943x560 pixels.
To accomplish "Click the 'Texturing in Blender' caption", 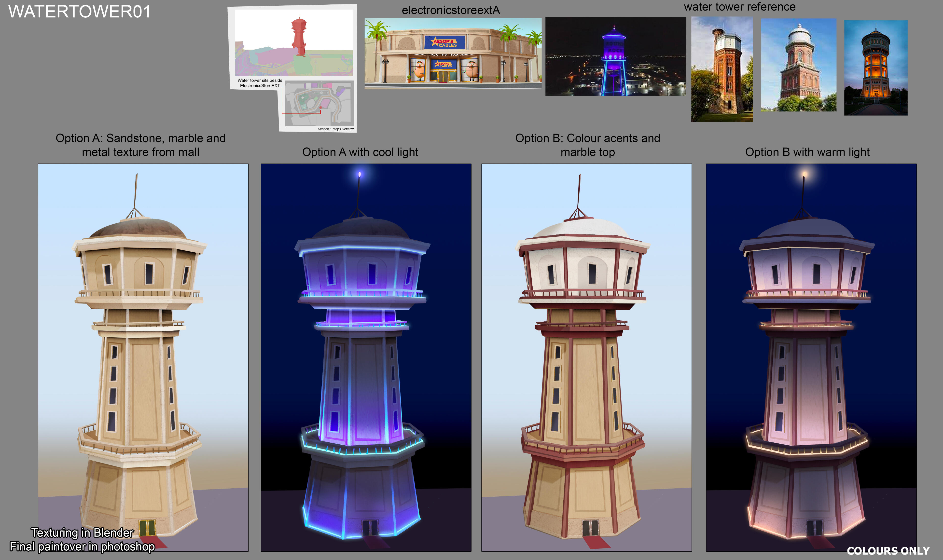I will coord(82,533).
